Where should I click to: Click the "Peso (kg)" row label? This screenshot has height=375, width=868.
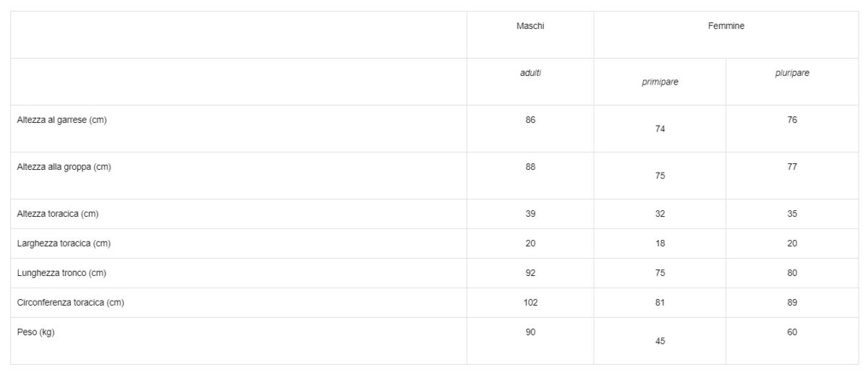point(35,332)
